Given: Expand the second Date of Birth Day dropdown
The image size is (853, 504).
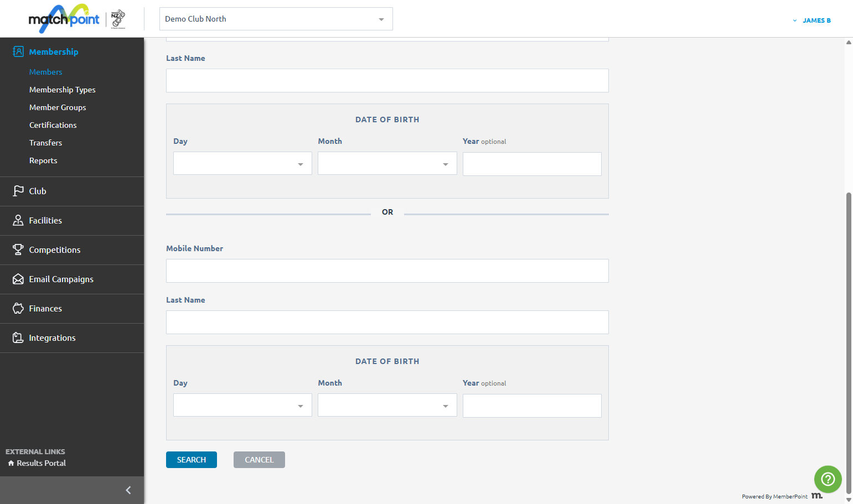Looking at the screenshot, I should click(x=242, y=406).
